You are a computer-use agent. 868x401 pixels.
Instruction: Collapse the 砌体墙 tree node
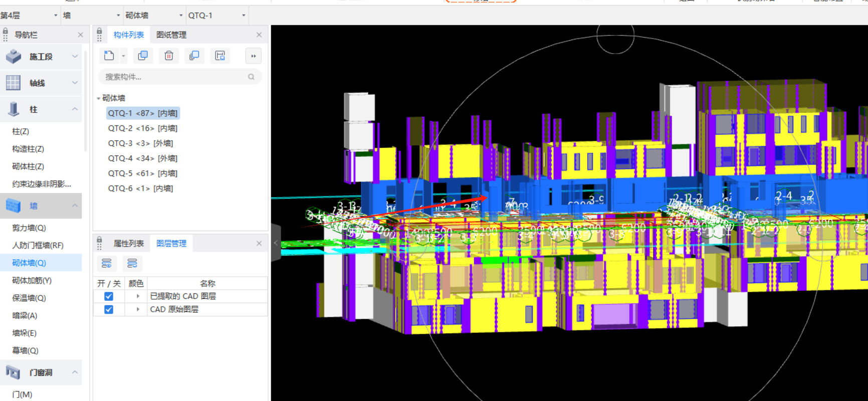[98, 98]
